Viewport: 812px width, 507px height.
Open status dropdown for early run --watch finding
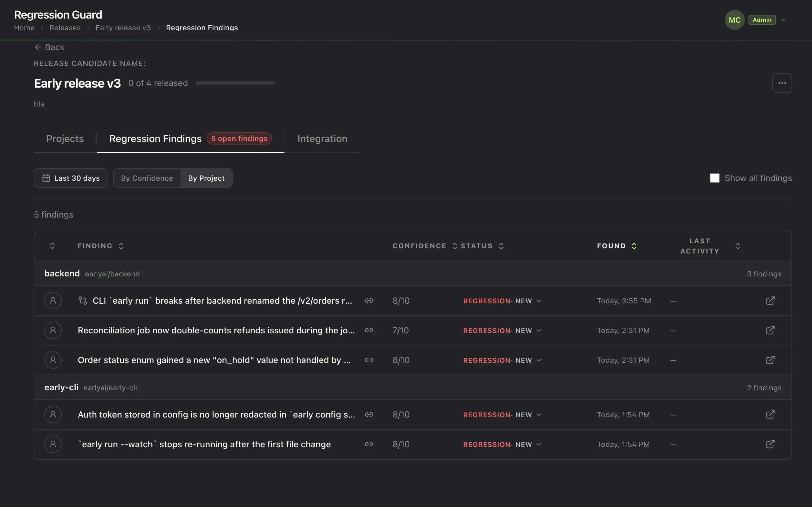pyautogui.click(x=502, y=444)
